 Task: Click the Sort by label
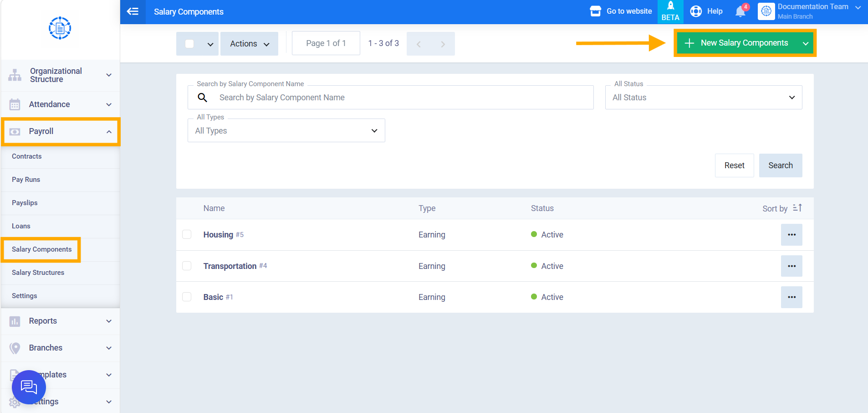pos(775,208)
